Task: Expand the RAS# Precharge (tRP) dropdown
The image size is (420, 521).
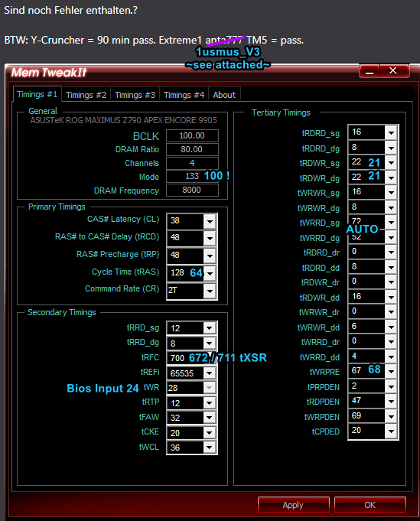Action: coord(210,256)
